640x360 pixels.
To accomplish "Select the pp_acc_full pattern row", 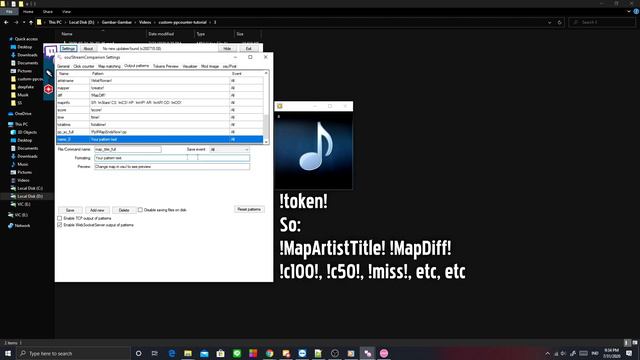I will 160,132.
